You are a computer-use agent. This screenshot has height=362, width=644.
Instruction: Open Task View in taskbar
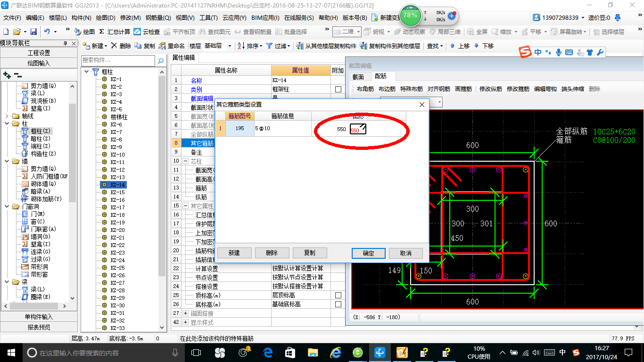[196, 353]
